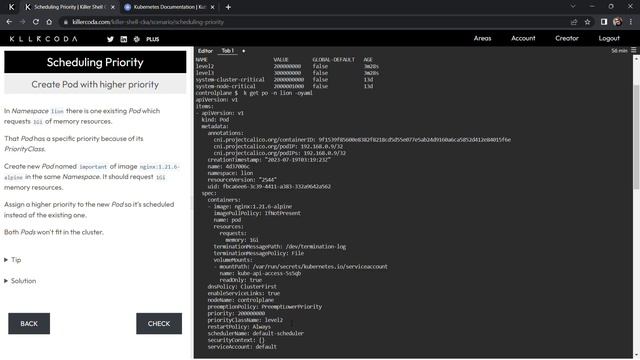The height and width of the screenshot is (360, 640).
Task: Click the settings gear icon near PLUS
Action: click(x=137, y=39)
